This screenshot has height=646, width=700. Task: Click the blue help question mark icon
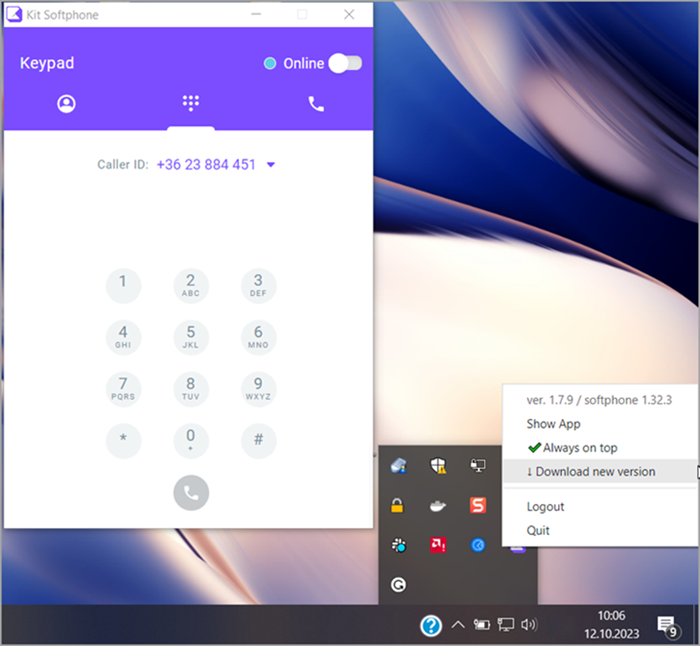tap(431, 625)
